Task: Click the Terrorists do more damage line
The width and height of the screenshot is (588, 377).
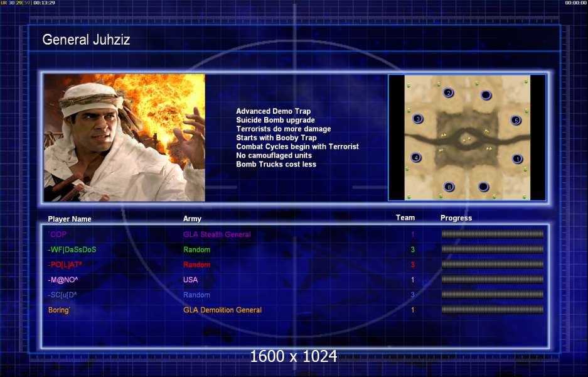Action: point(284,129)
